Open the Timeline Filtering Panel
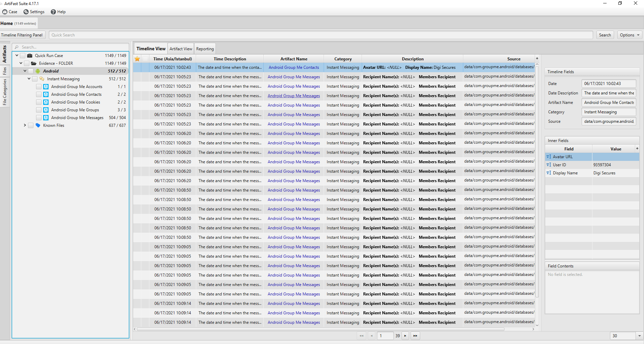Viewport: 644px width, 344px height. pos(22,35)
